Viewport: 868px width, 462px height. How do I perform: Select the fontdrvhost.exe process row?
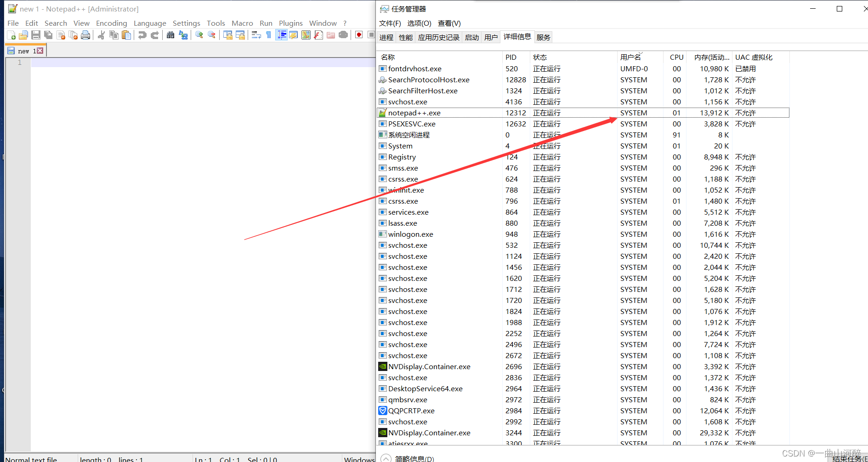click(583, 68)
